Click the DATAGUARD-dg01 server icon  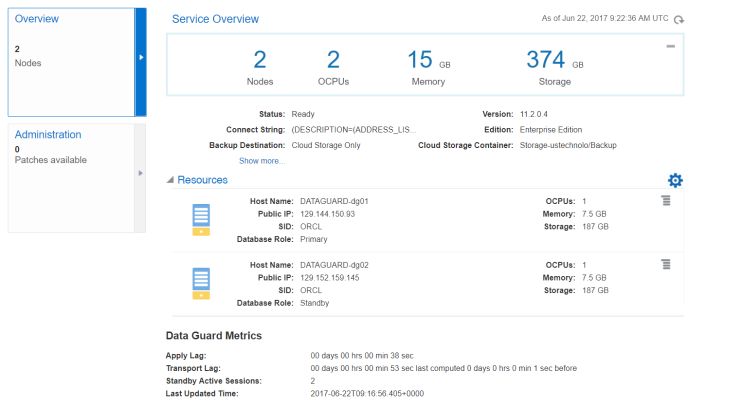click(201, 219)
